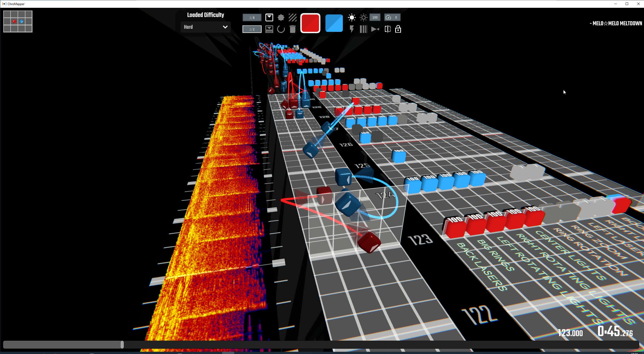
Task: Select the lightning strobe event icon
Action: 352,29
